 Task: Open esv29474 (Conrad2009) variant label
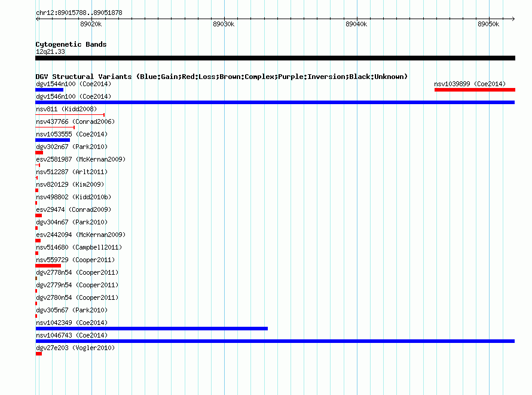click(x=74, y=209)
